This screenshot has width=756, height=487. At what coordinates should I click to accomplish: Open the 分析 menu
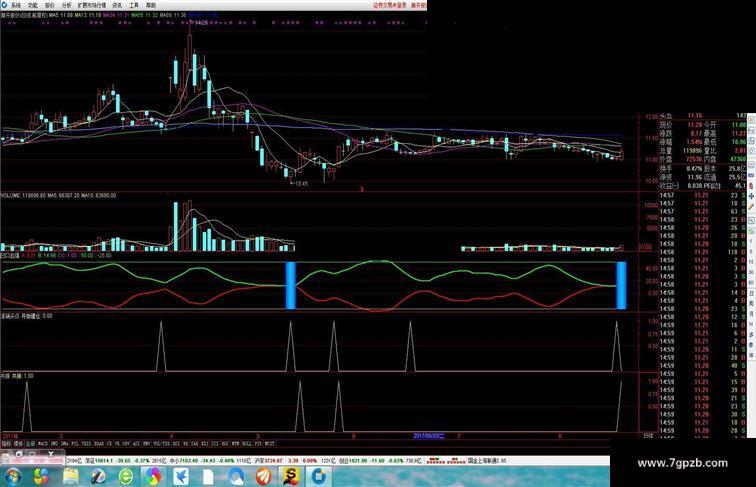(66, 5)
